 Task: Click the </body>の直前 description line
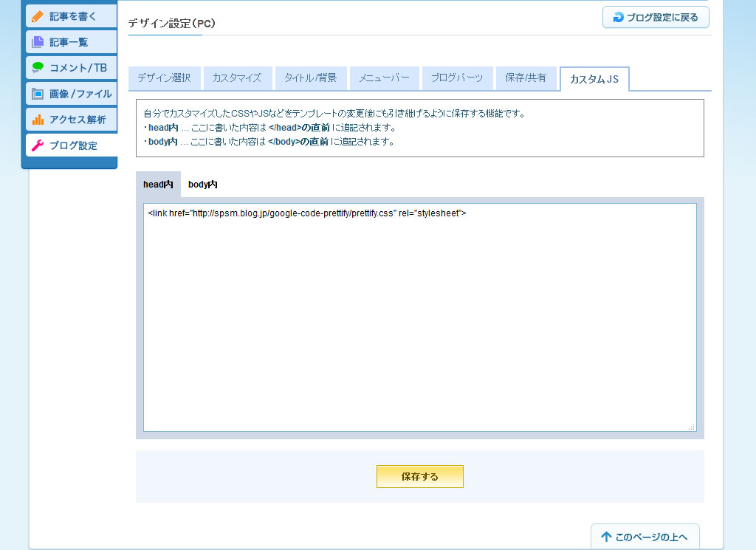click(x=269, y=142)
